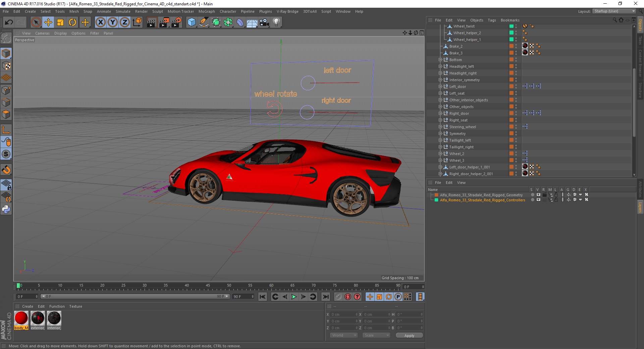Open the World coordinate dropdown

click(x=344, y=335)
